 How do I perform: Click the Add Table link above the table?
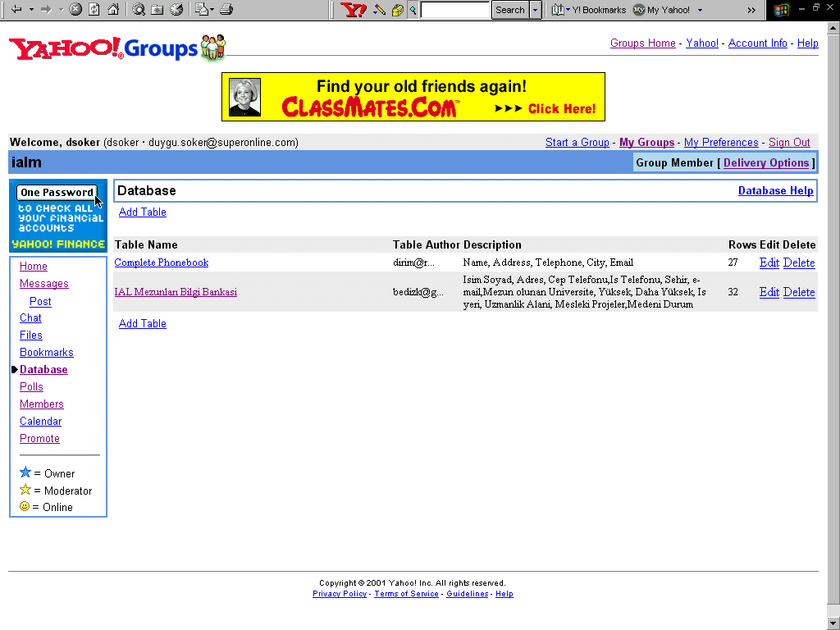[x=143, y=212]
